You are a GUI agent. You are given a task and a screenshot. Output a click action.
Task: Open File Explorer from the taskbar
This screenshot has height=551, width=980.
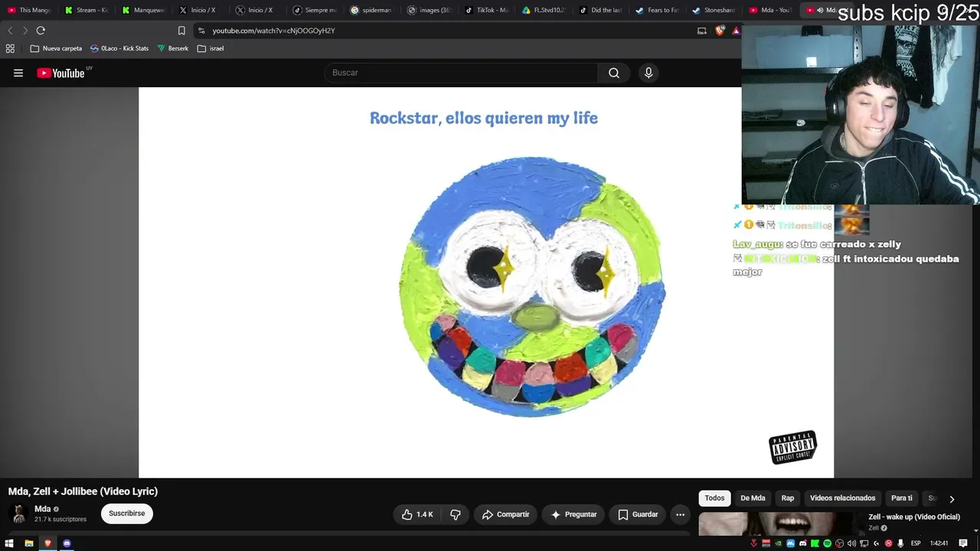pos(29,543)
